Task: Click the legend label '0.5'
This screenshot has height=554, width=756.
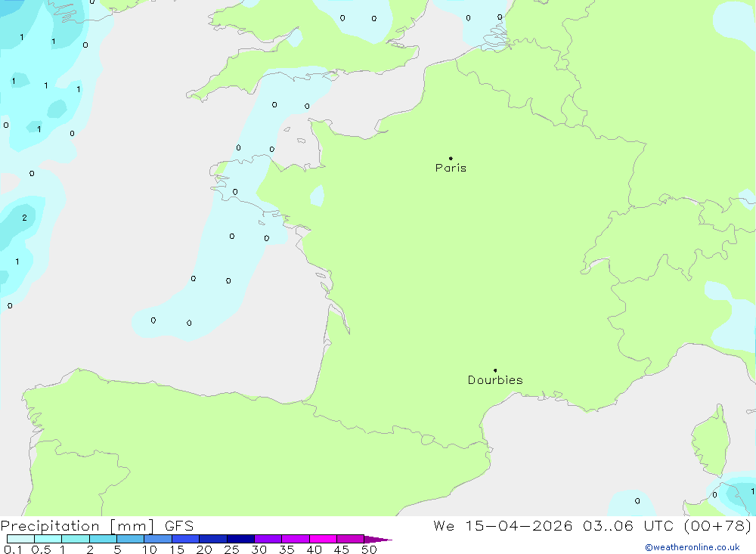Action: (41, 549)
